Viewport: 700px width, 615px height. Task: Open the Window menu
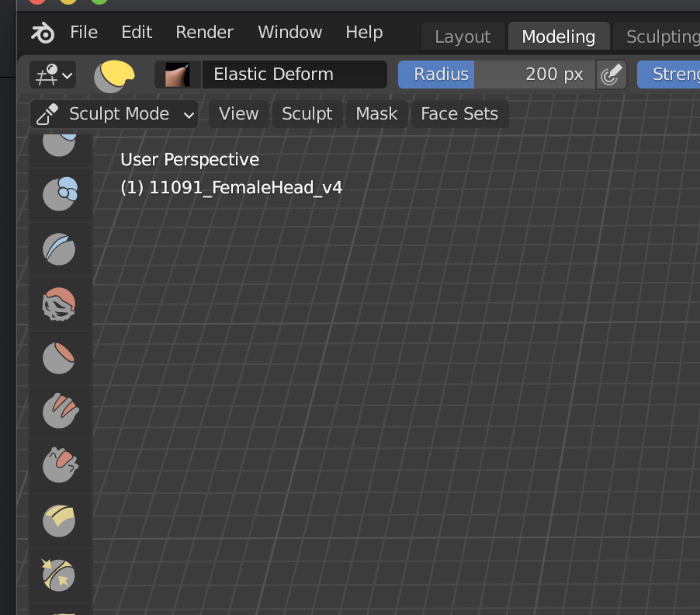289,33
